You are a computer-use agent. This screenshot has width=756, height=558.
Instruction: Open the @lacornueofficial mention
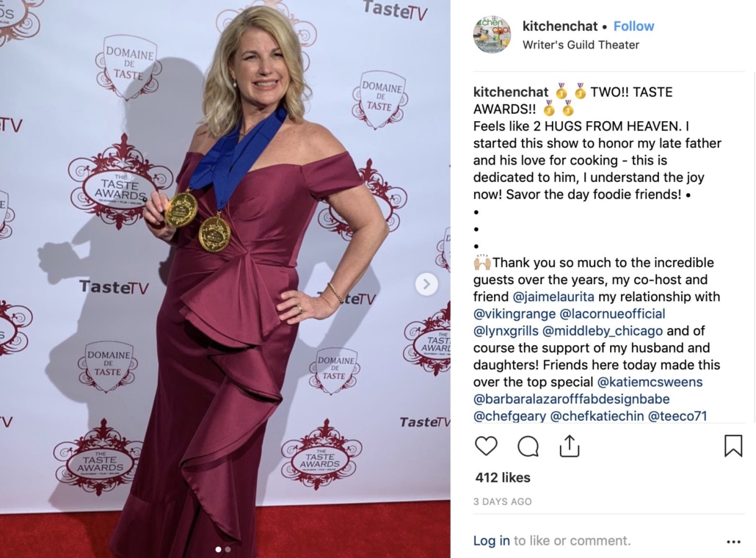612,314
